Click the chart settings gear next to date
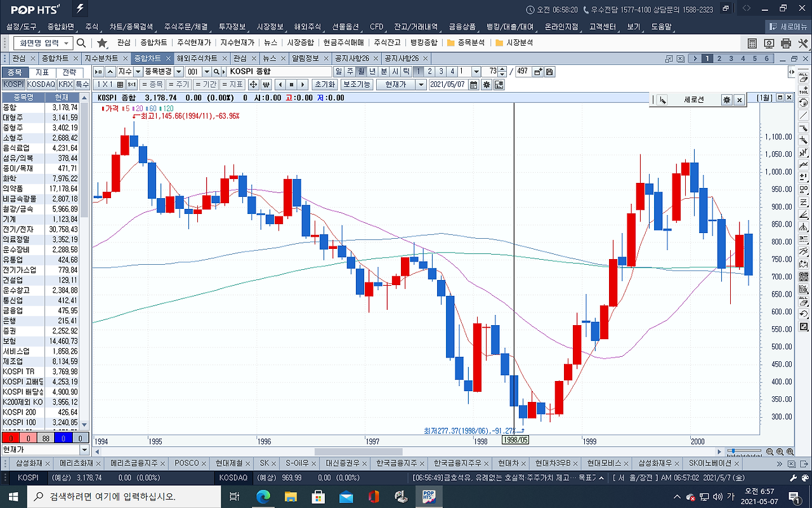812x508 pixels. 487,84
